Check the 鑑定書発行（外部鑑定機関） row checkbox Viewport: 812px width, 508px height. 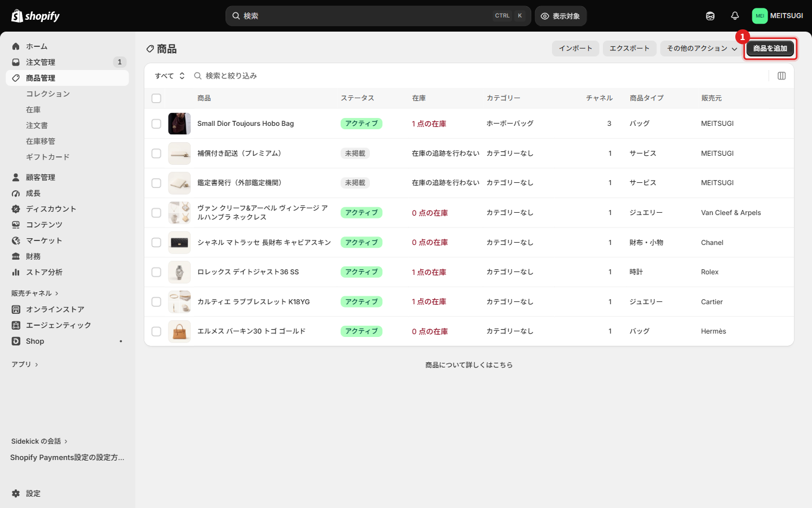(156, 183)
